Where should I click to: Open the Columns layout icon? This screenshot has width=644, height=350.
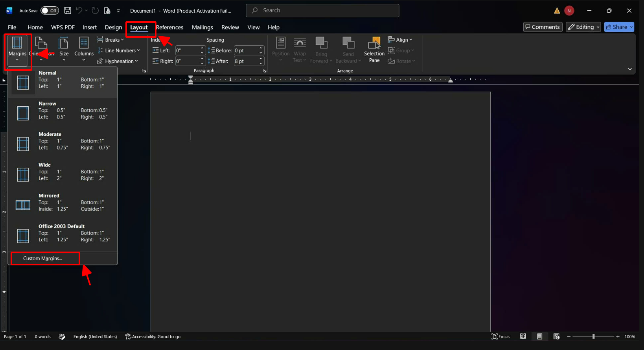tap(84, 48)
